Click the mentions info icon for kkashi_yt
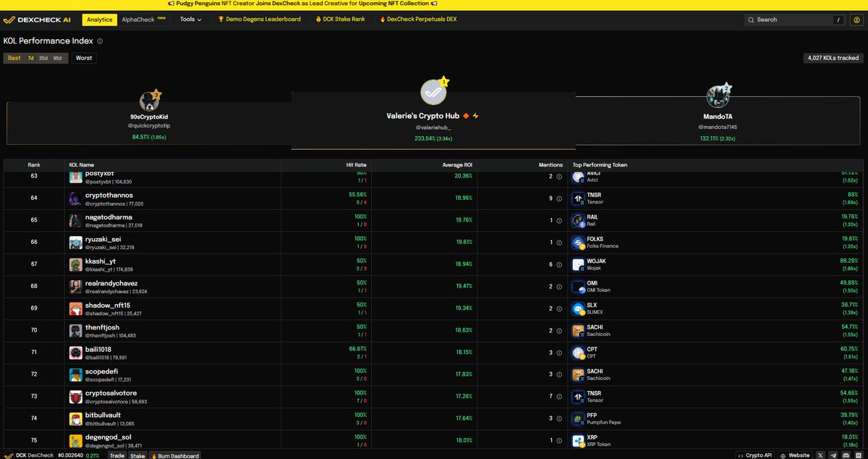Viewport: 868px width, 459px height. click(x=560, y=264)
